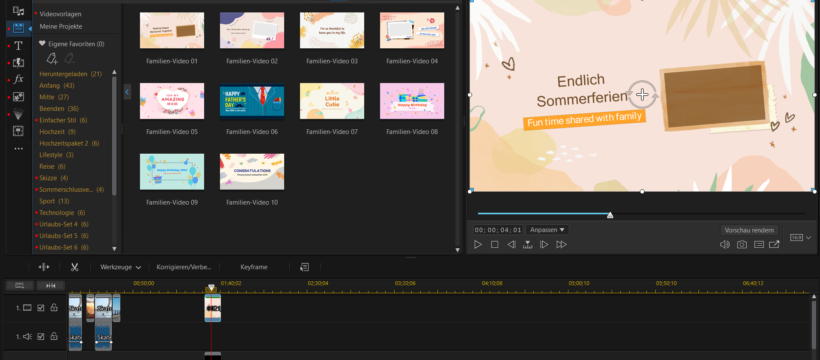Viewport: 820px width, 360px height.
Task: Click category list scroll down arrow
Action: point(115,249)
